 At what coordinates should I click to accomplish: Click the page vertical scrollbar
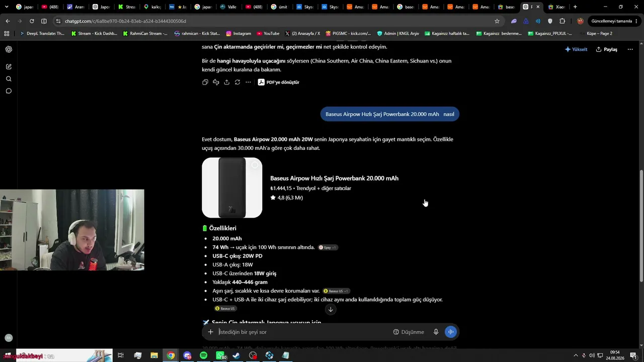(x=641, y=226)
